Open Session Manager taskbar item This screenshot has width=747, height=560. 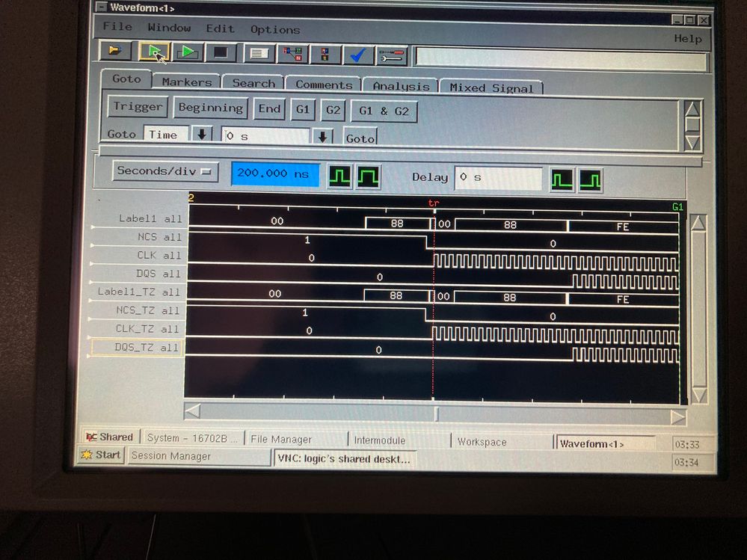[x=198, y=456]
